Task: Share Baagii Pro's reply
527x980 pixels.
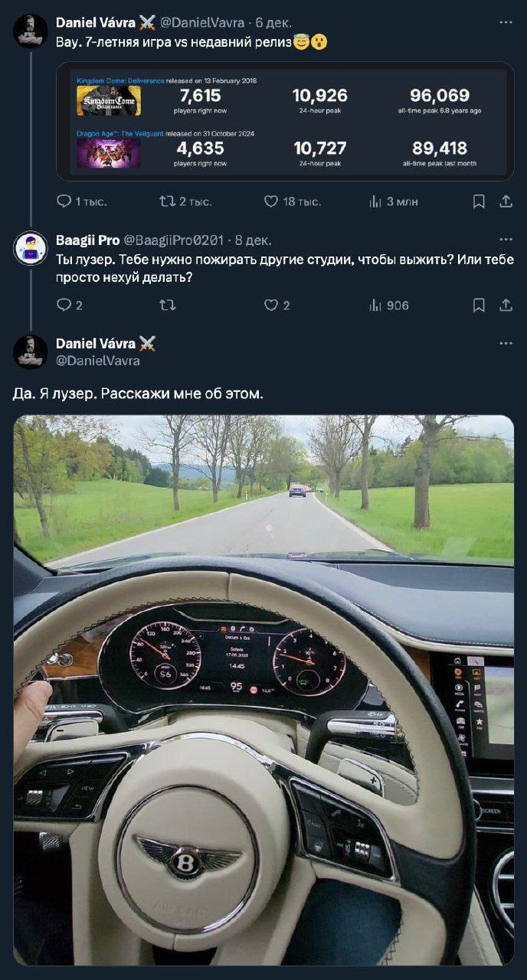Action: (506, 305)
